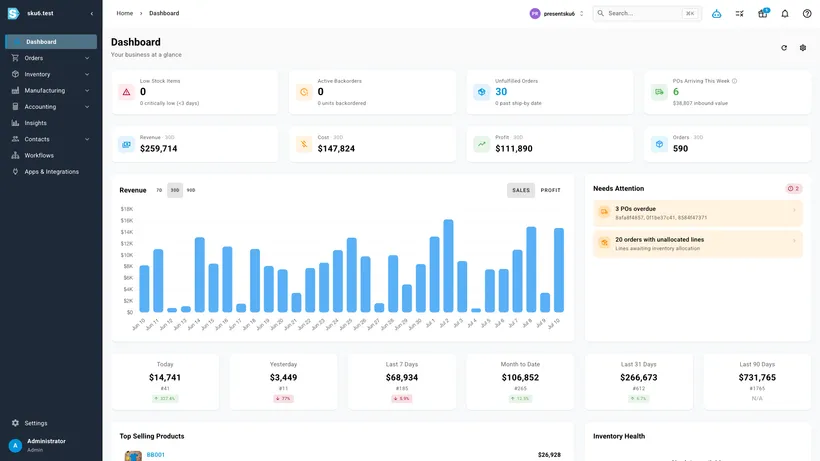Click the POs Arriving truck icon
820x461 pixels.
[659, 92]
